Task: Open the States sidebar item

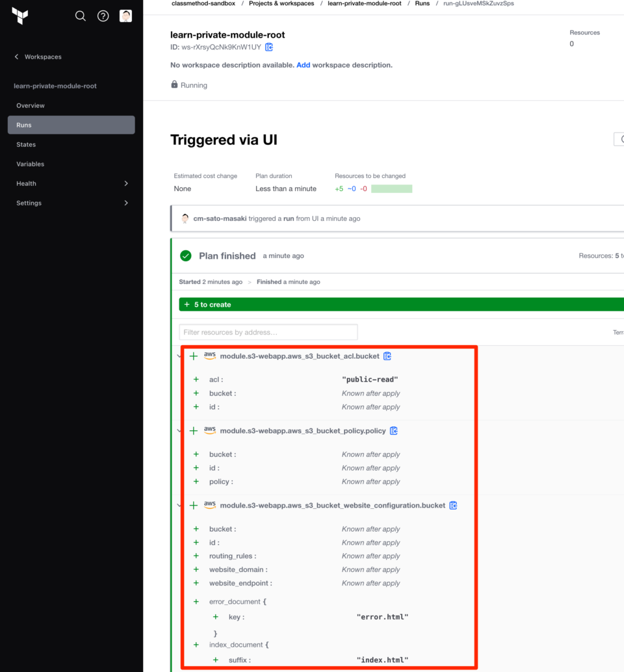Action: [x=71, y=144]
